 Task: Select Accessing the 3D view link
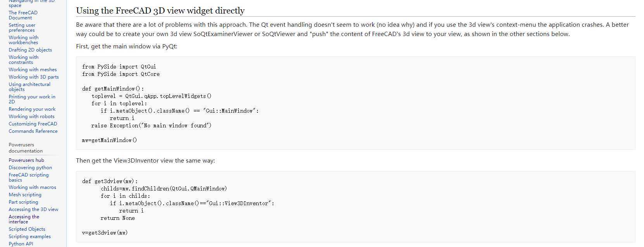(x=33, y=209)
